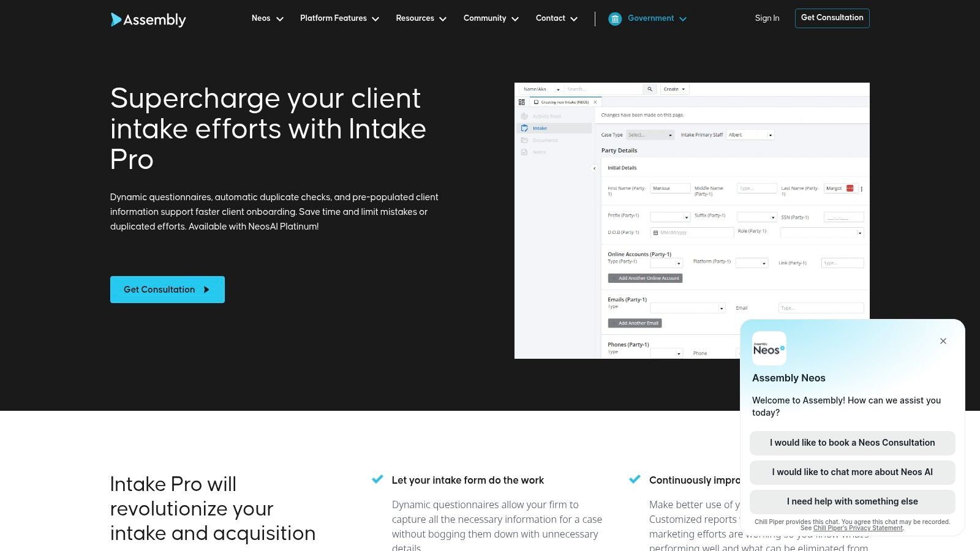The image size is (980, 551).
Task: Click the chevron arrow next to Resources
Action: (443, 19)
